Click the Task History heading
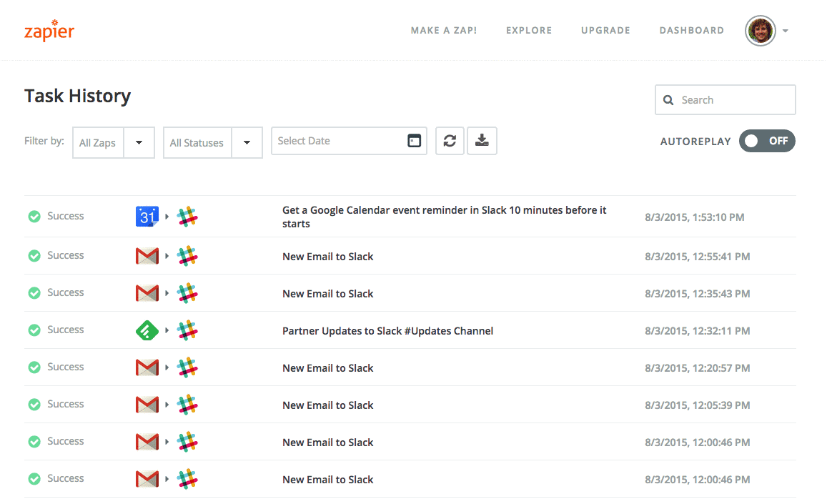This screenshot has height=504, width=827. [77, 96]
